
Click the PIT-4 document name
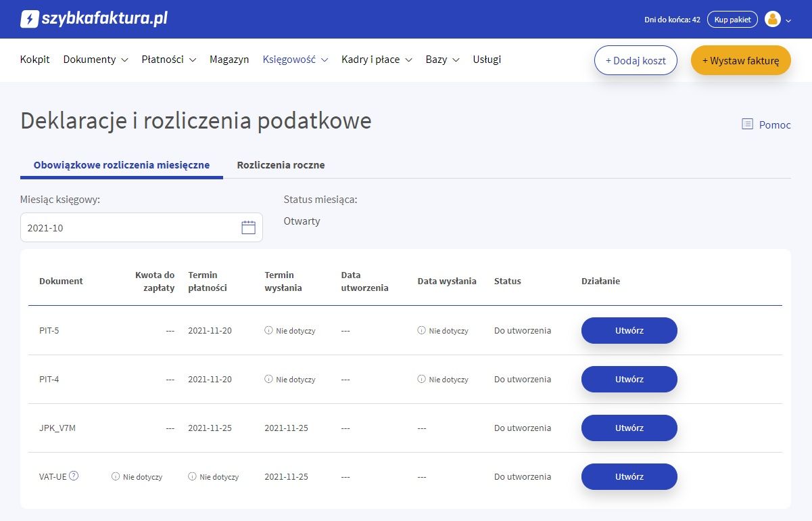[x=49, y=380]
